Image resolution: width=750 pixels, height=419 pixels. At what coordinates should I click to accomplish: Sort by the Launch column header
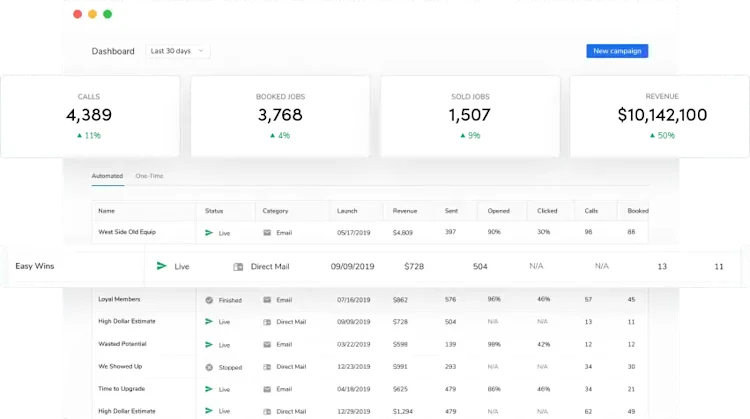[347, 211]
